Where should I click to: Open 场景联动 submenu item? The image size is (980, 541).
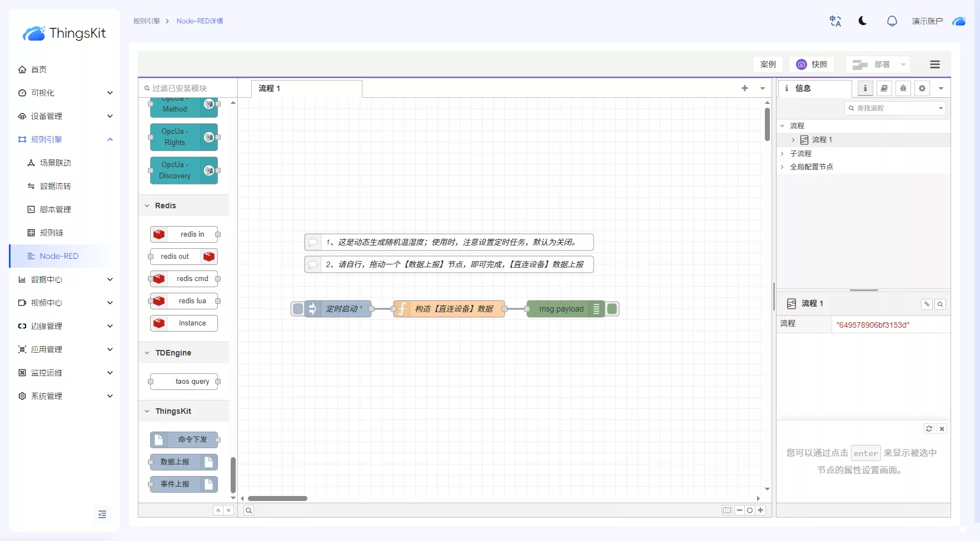pyautogui.click(x=55, y=163)
